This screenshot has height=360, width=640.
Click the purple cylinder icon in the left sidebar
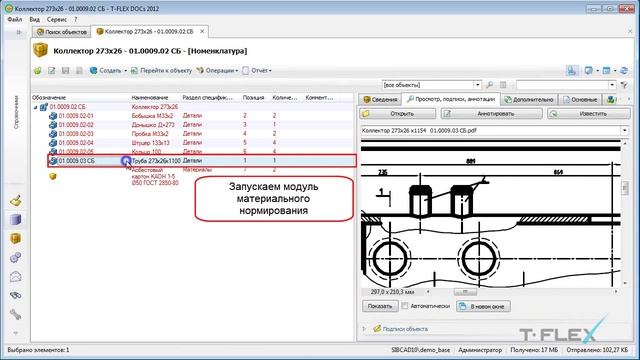point(16,220)
